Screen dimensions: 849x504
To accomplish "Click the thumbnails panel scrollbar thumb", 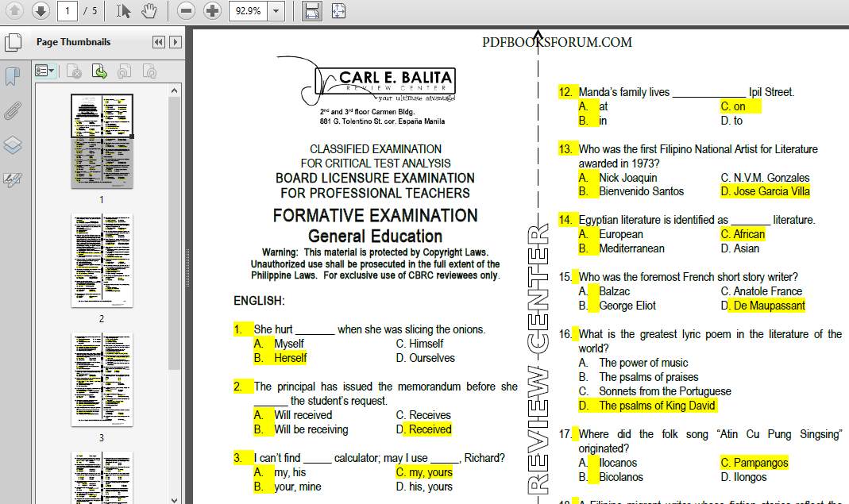I will tap(175, 234).
